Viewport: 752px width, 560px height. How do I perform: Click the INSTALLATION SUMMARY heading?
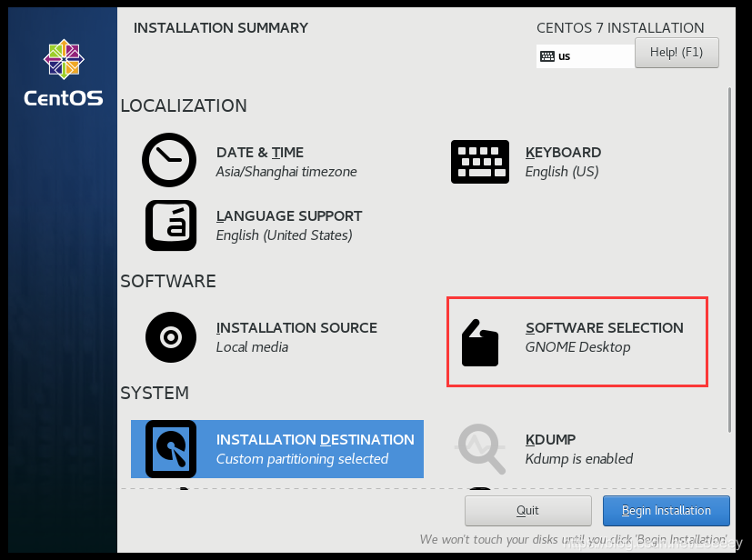pos(221,28)
